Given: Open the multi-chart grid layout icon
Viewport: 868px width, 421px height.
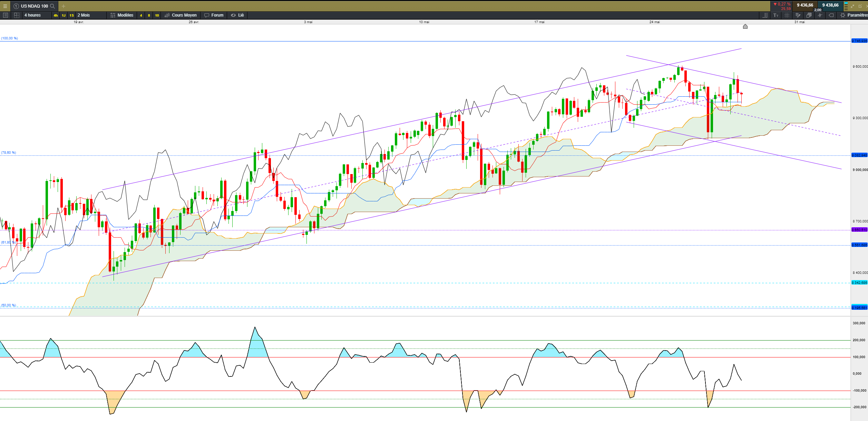Looking at the screenshot, I should 17,15.
